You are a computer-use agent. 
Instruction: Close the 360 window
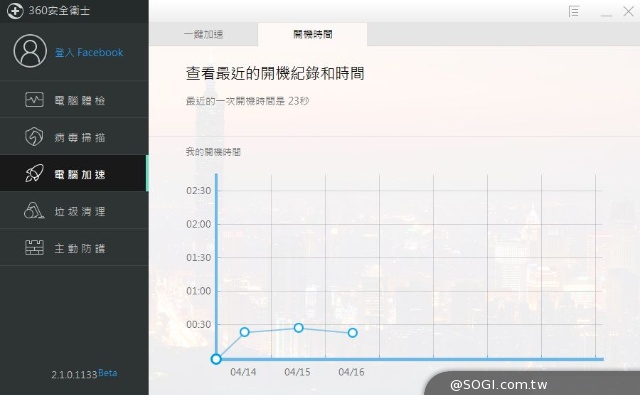coord(629,11)
